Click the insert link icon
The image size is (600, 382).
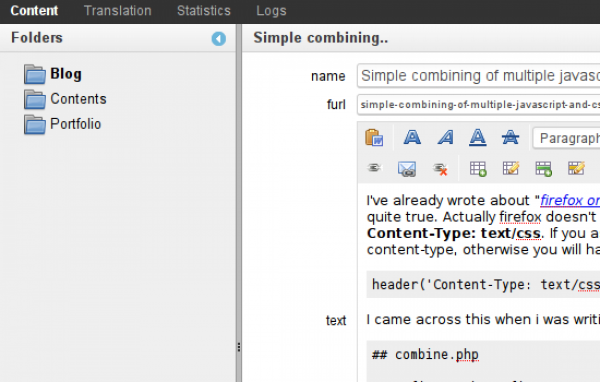tap(374, 168)
